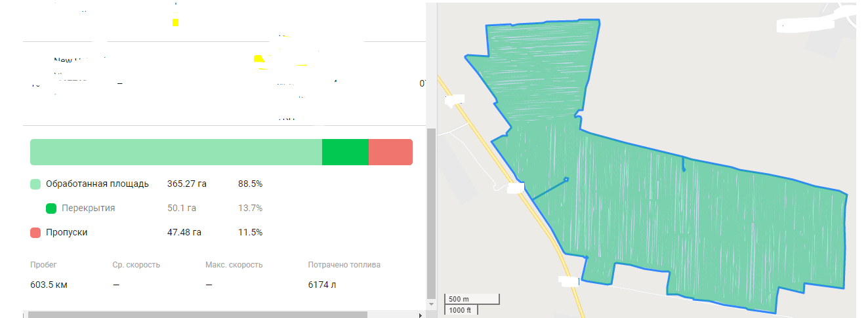The image size is (868, 318).
Task: Click the dark green Перекрытия legend swatch
Action: pos(51,209)
